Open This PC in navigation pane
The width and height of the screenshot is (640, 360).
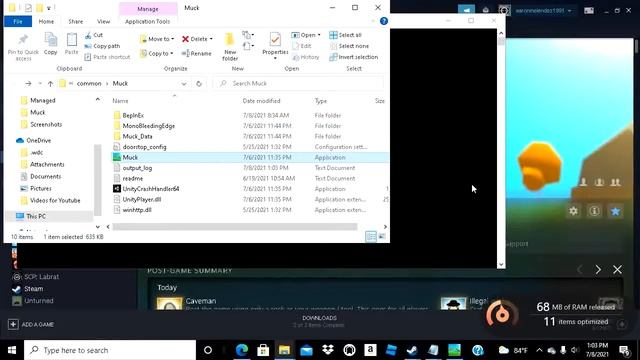point(36,216)
